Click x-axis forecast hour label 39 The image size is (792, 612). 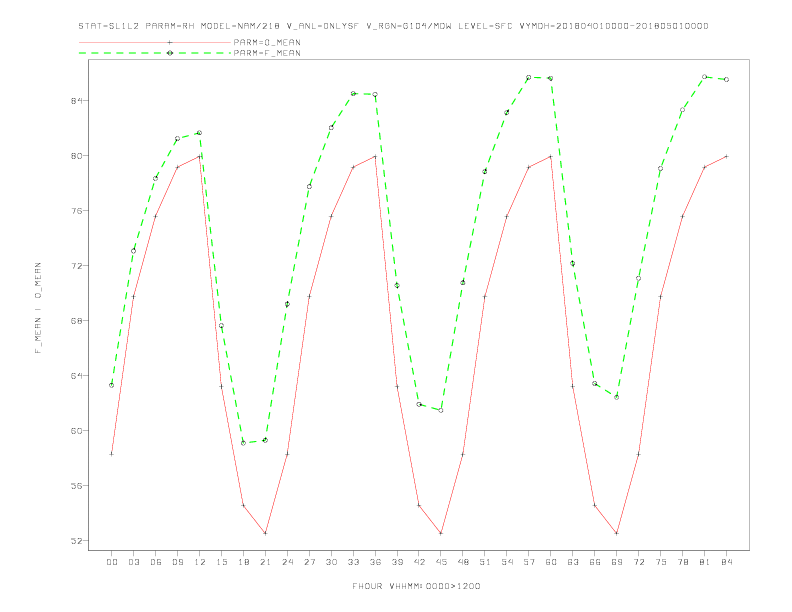[x=397, y=562]
